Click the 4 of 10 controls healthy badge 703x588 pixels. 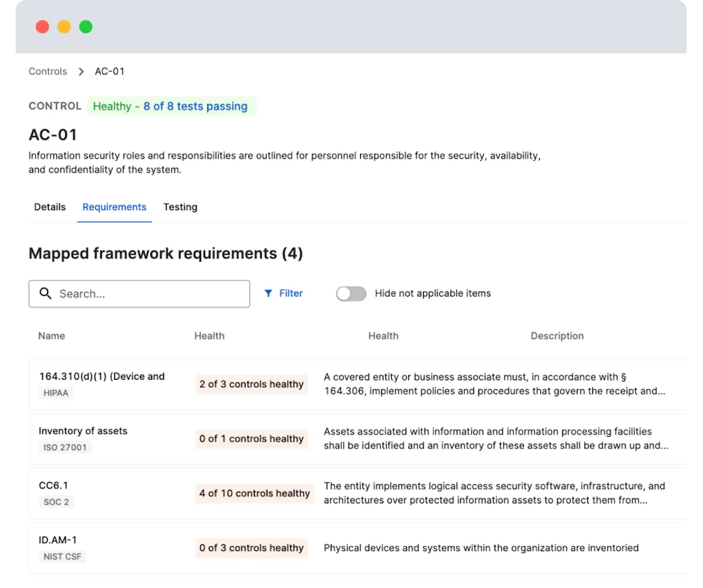pos(255,493)
